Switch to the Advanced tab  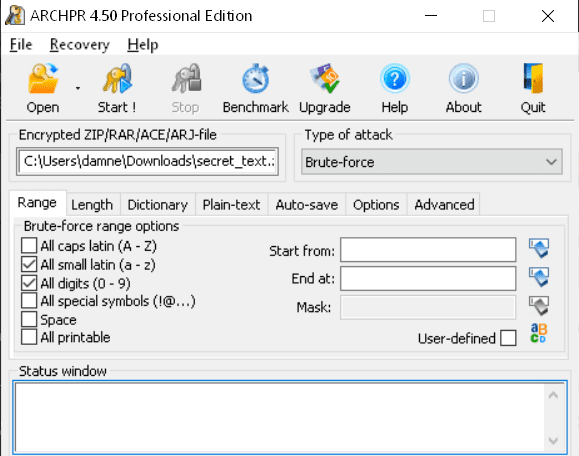coord(444,205)
